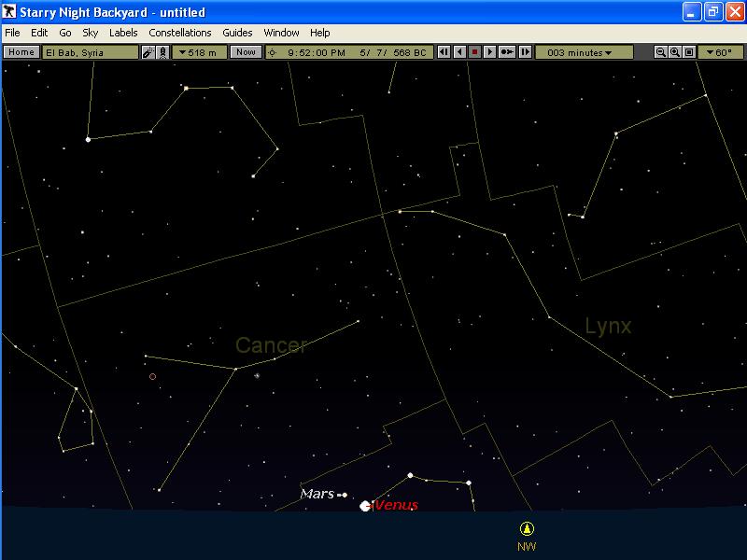This screenshot has width=747, height=560.
Task: Click the real-time flow button
Action: point(507,52)
